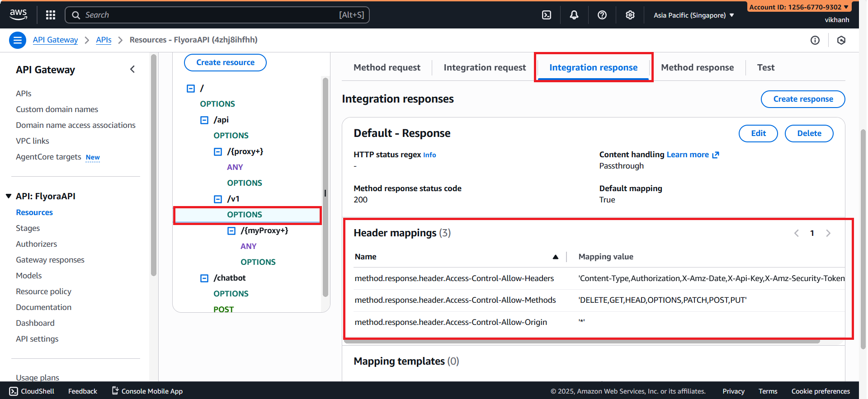The width and height of the screenshot is (868, 399).
Task: Open APIs in the side navigation
Action: click(24, 94)
